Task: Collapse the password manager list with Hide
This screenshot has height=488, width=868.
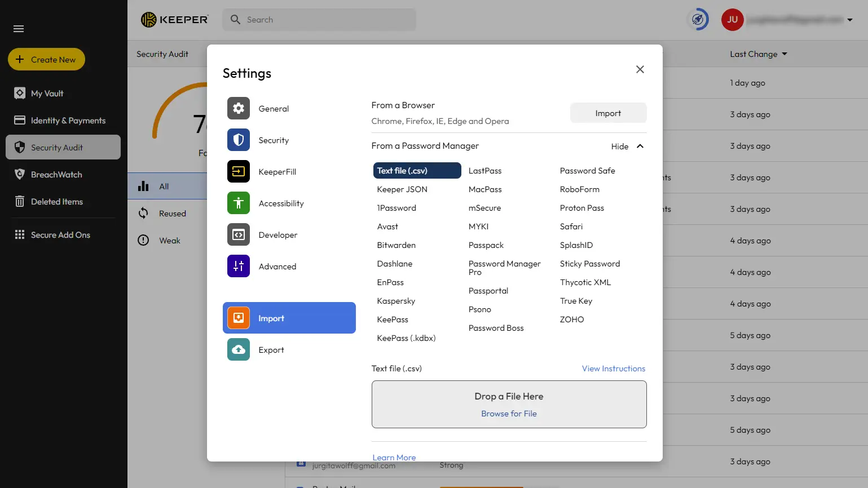Action: tap(627, 147)
